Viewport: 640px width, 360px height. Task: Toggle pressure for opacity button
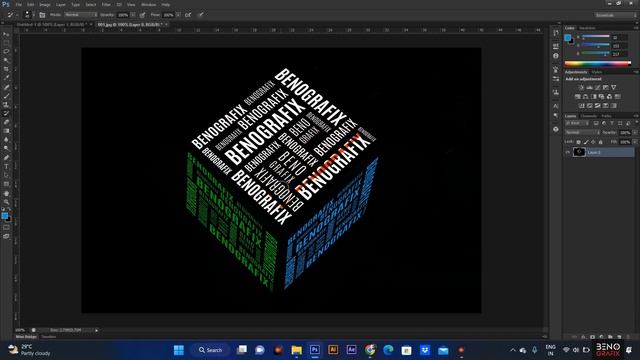pos(142,15)
